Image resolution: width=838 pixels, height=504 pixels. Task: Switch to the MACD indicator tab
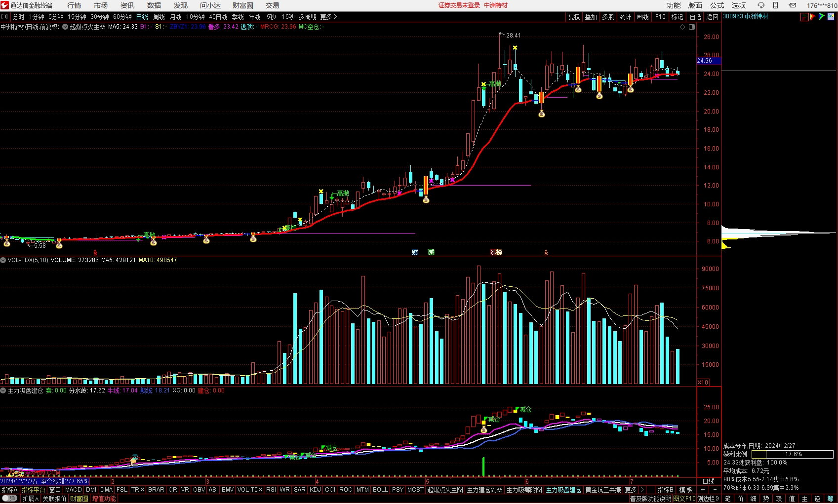(x=73, y=490)
